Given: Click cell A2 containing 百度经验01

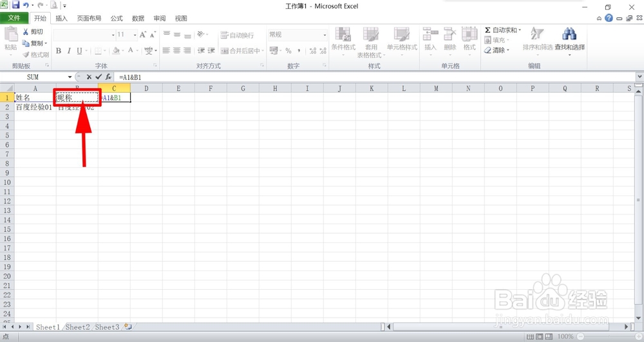Looking at the screenshot, I should (x=35, y=107).
